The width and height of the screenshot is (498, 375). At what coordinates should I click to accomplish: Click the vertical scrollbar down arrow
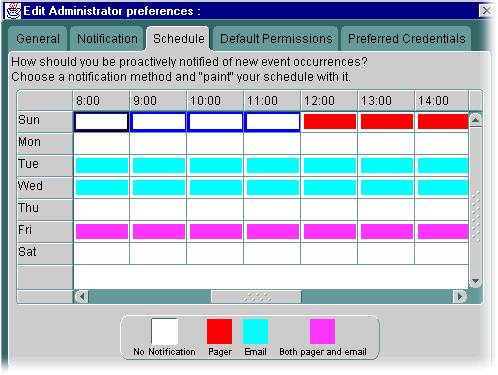point(475,281)
